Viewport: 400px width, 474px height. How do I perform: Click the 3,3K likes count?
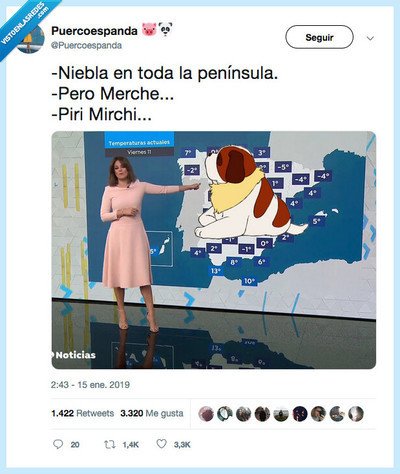pos(182,444)
